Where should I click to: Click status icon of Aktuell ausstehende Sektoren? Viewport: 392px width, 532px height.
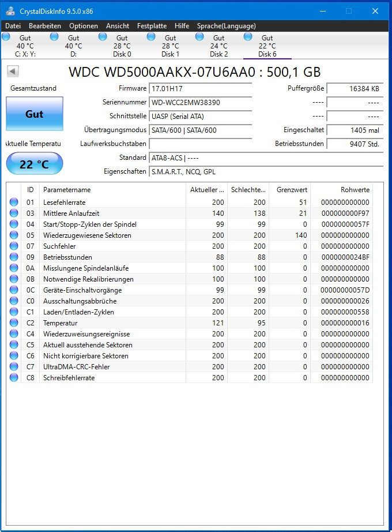click(x=14, y=344)
